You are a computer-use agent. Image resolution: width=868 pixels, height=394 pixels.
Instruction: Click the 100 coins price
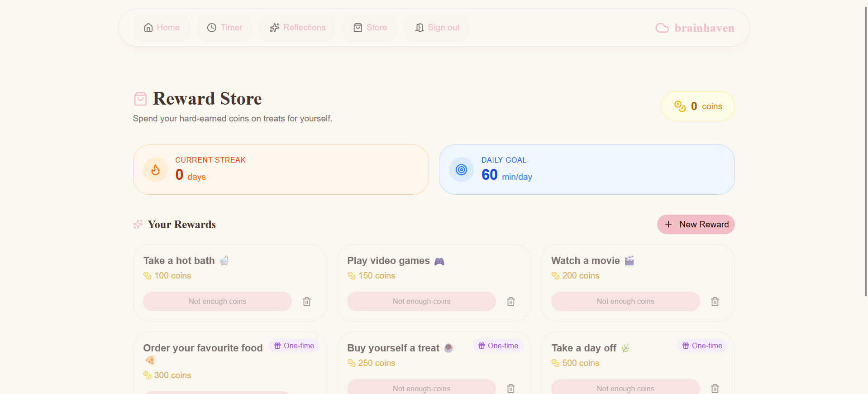172,276
